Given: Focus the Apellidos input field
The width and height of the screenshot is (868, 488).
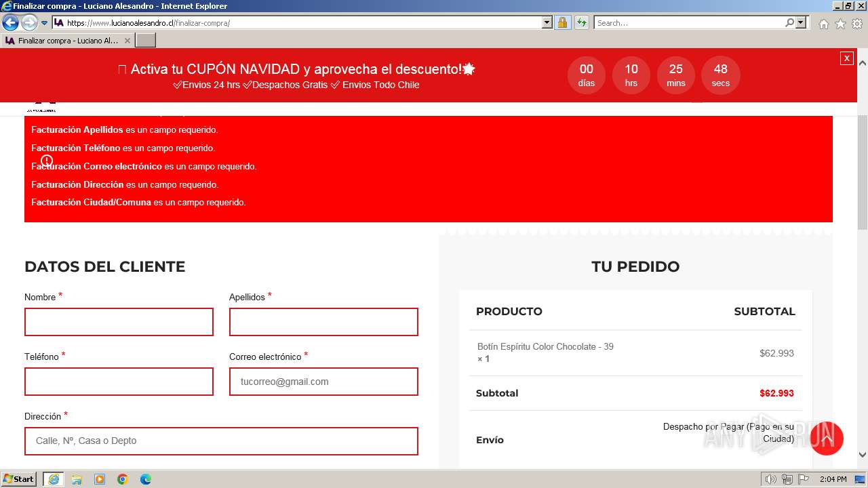Looking at the screenshot, I should tap(323, 322).
